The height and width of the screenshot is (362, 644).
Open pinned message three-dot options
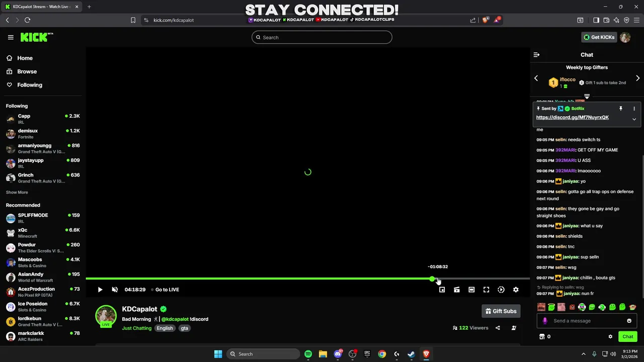tap(634, 109)
